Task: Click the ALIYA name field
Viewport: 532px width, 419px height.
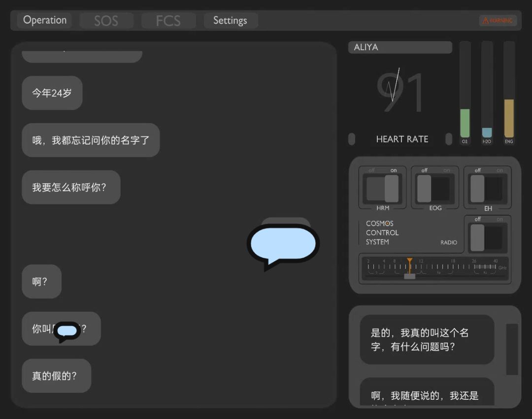Action: pos(400,47)
